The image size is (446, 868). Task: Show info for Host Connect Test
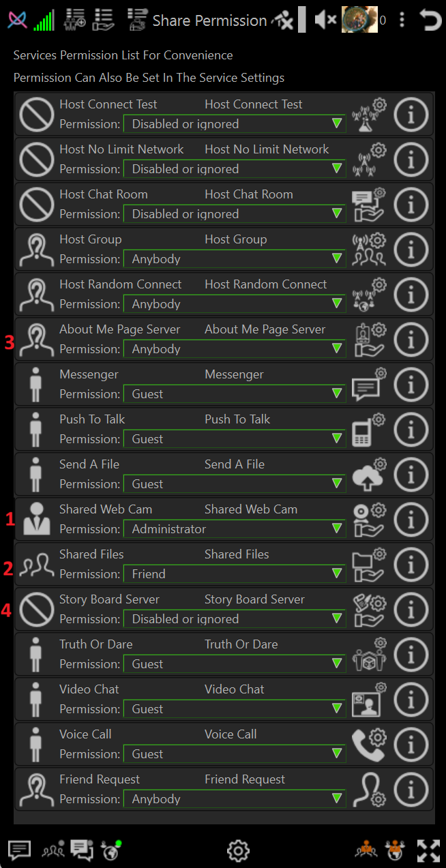point(412,115)
